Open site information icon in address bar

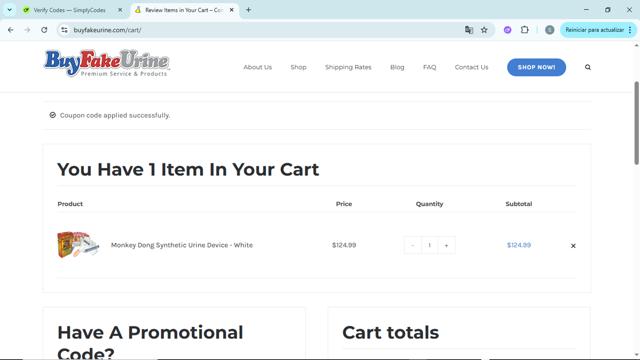point(64,30)
